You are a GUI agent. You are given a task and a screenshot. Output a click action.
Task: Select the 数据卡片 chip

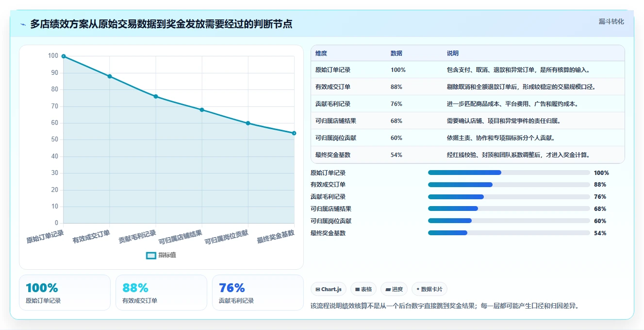point(429,289)
